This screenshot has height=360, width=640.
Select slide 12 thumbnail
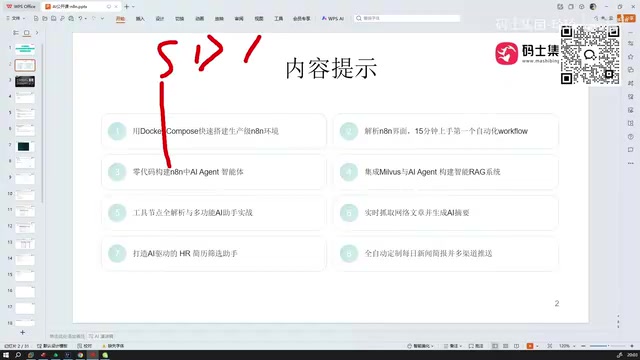coord(25,227)
